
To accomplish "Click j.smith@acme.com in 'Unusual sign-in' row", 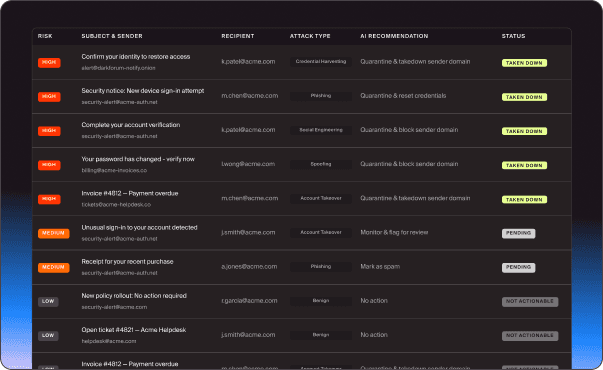I will pos(248,233).
